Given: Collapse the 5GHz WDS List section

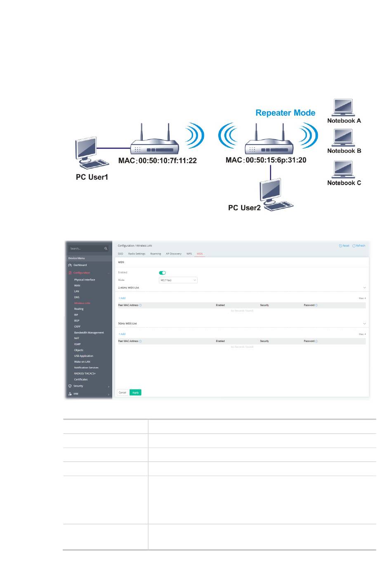Looking at the screenshot, I should (x=364, y=324).
